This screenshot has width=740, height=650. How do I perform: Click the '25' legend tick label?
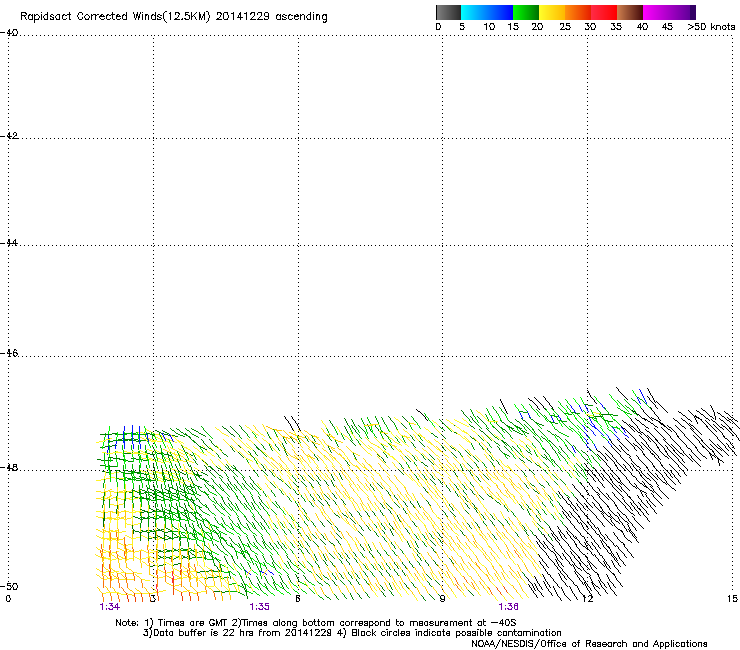tap(565, 27)
